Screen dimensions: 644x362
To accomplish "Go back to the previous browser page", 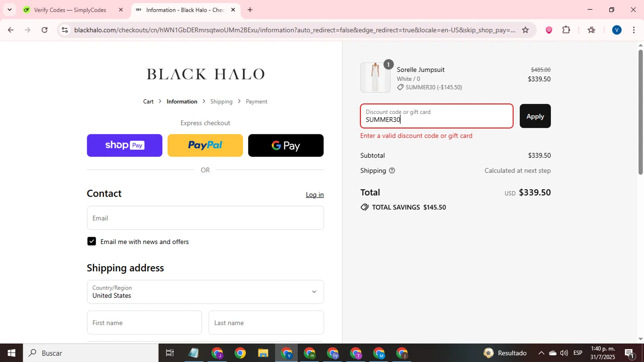I will tap(10, 30).
